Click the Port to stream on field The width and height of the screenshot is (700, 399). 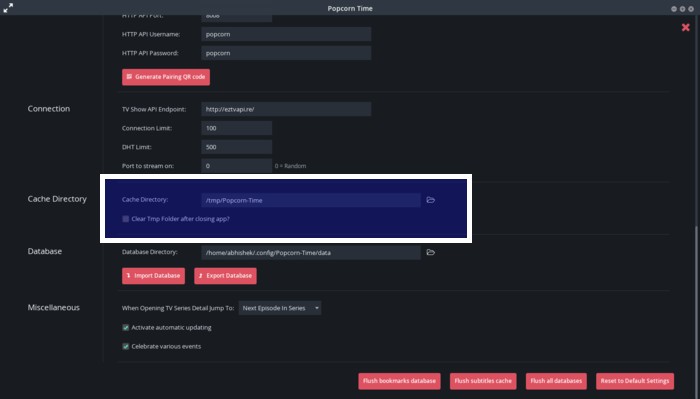tap(236, 166)
